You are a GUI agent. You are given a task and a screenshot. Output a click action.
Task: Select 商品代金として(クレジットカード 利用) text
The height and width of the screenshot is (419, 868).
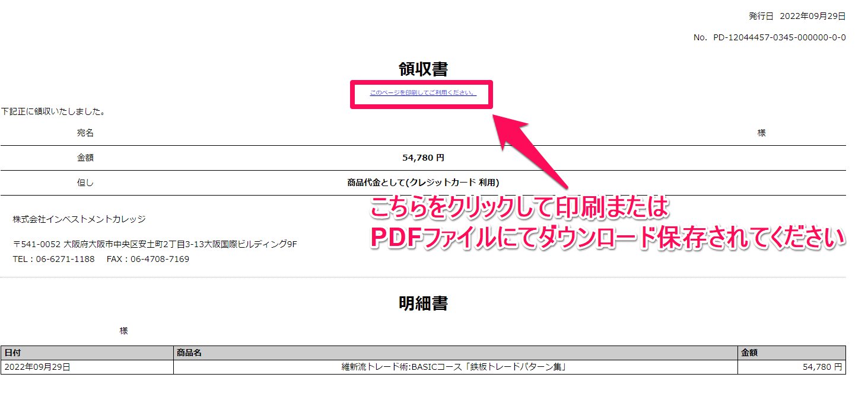423,183
